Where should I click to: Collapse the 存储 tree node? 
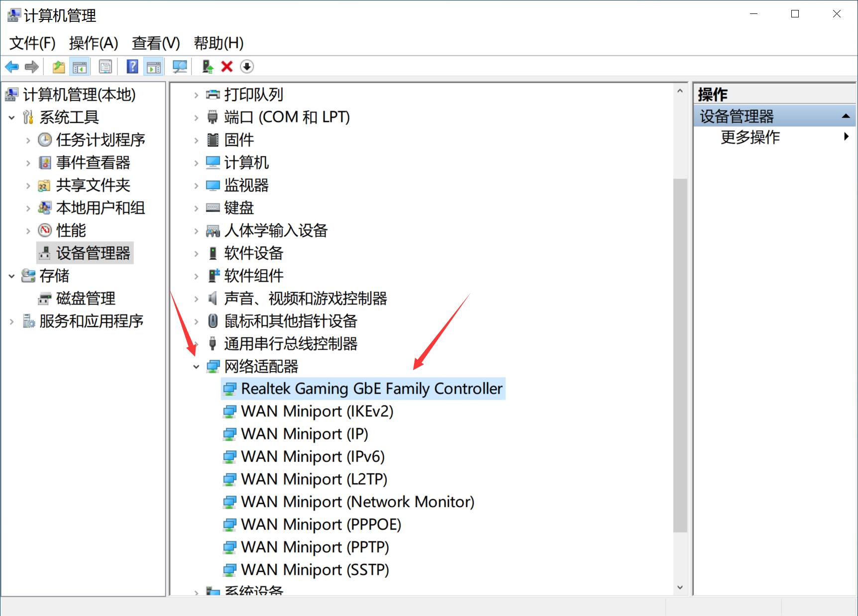coord(11,276)
